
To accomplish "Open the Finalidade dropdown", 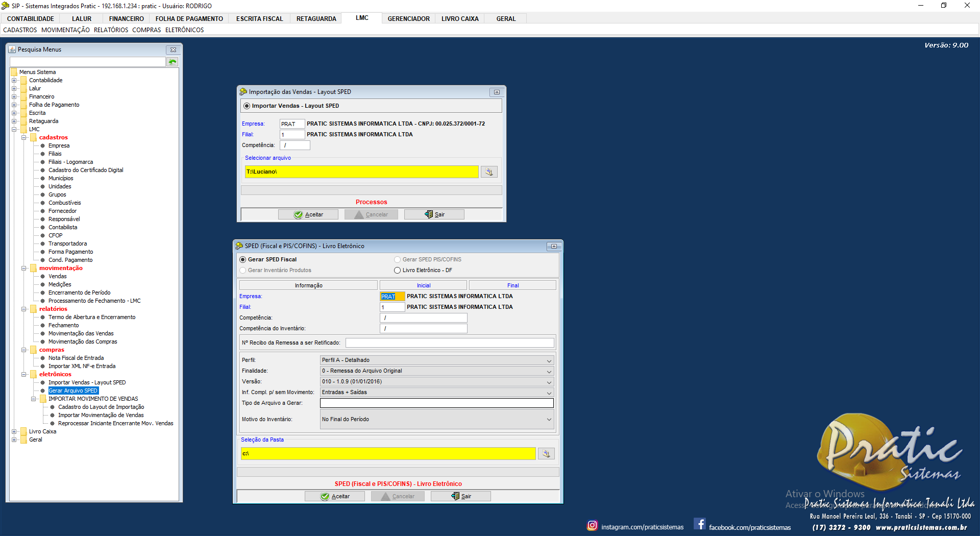I will (x=549, y=371).
